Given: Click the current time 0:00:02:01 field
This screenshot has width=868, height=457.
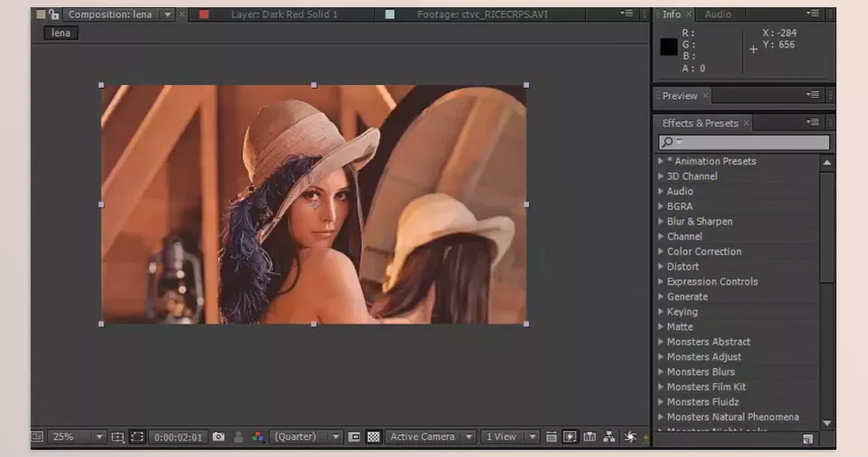Looking at the screenshot, I should pyautogui.click(x=178, y=437).
